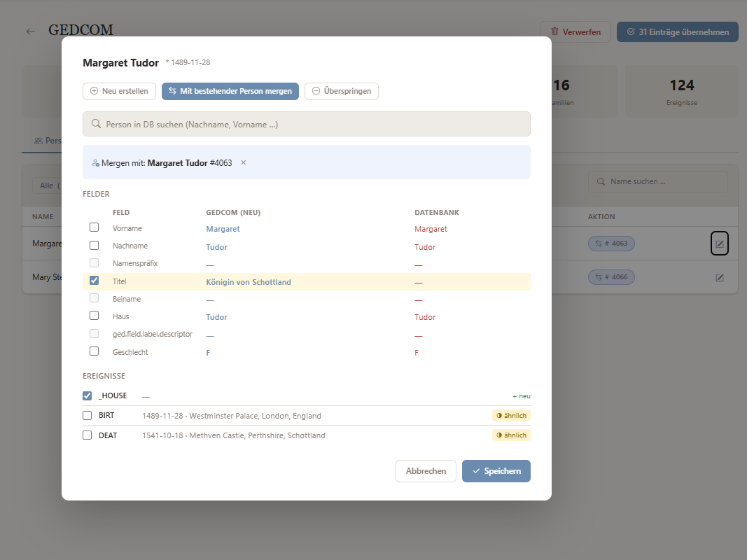This screenshot has height=560, width=747.
Task: Click the ähnlich badge in DEAT row
Action: click(511, 435)
